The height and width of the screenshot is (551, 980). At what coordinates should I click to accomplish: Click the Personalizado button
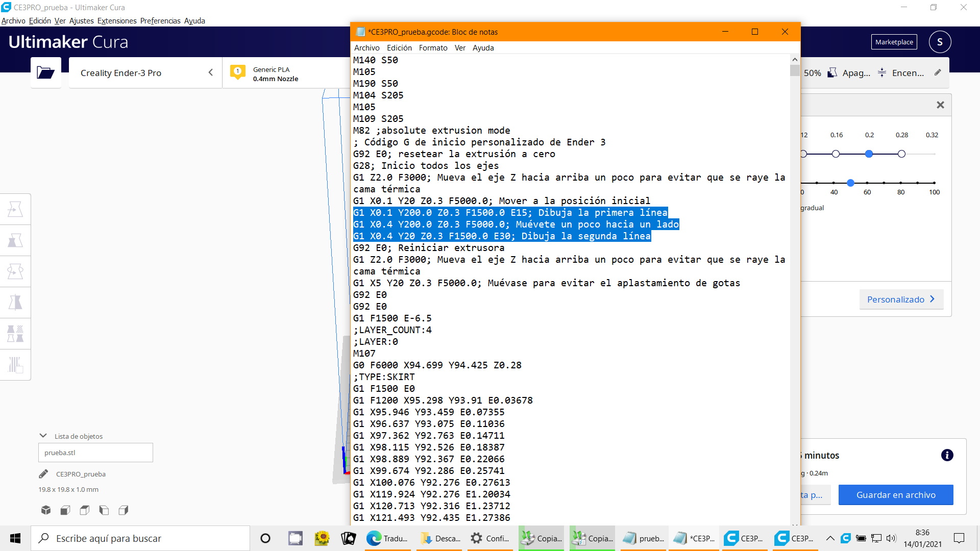click(x=901, y=299)
